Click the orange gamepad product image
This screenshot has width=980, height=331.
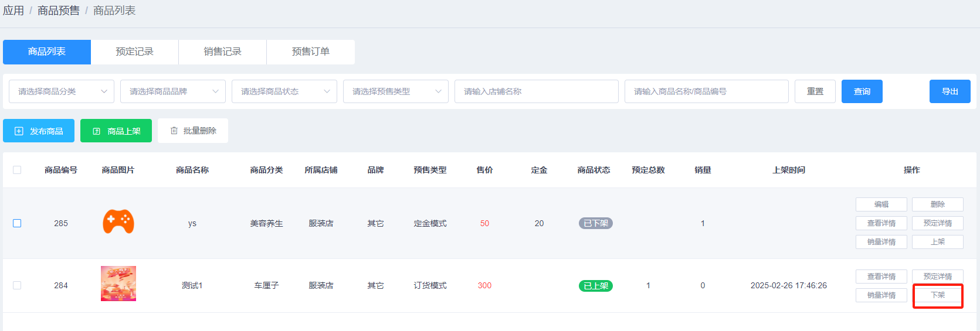pyautogui.click(x=118, y=222)
